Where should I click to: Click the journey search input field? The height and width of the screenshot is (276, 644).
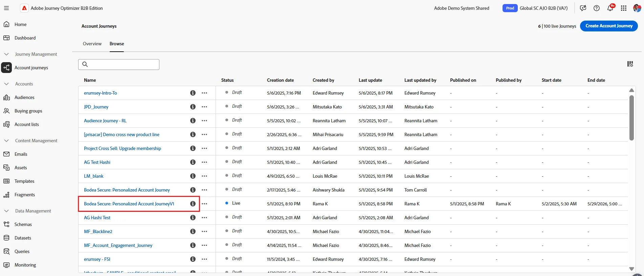pos(119,65)
